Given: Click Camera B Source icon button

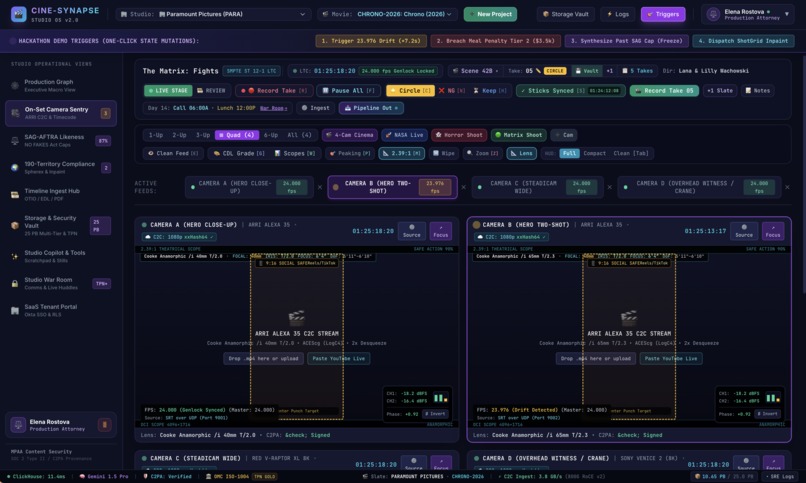Looking at the screenshot, I should pos(744,231).
